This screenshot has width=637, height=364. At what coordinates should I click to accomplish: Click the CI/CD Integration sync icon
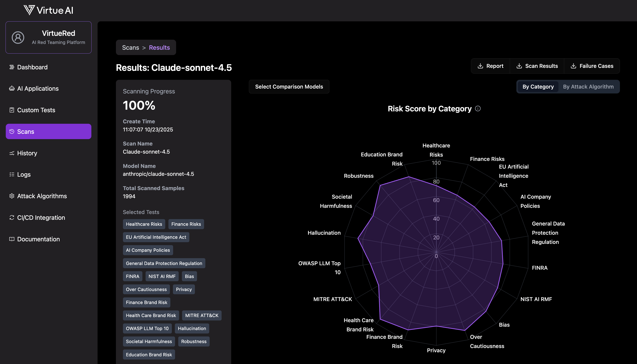point(12,217)
